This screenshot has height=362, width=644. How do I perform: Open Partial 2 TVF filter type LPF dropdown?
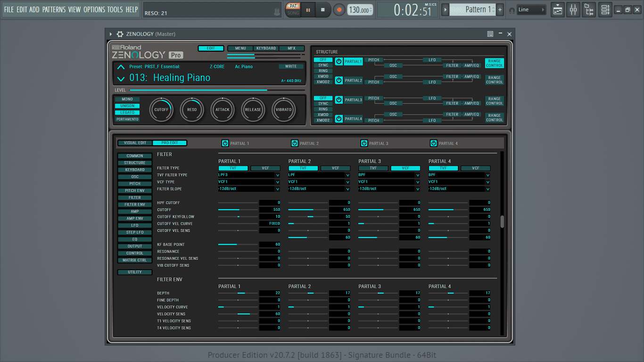click(x=319, y=175)
